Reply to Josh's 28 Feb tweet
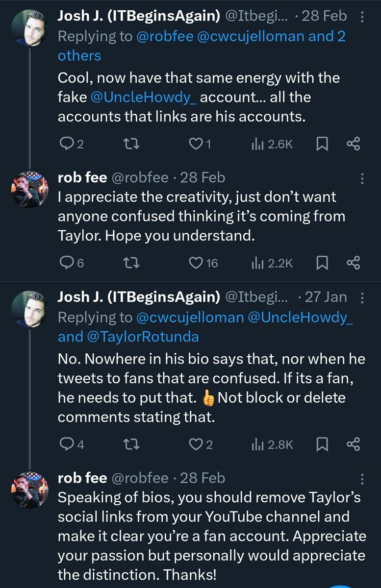Viewport: 381px width, 588px height. (x=72, y=144)
